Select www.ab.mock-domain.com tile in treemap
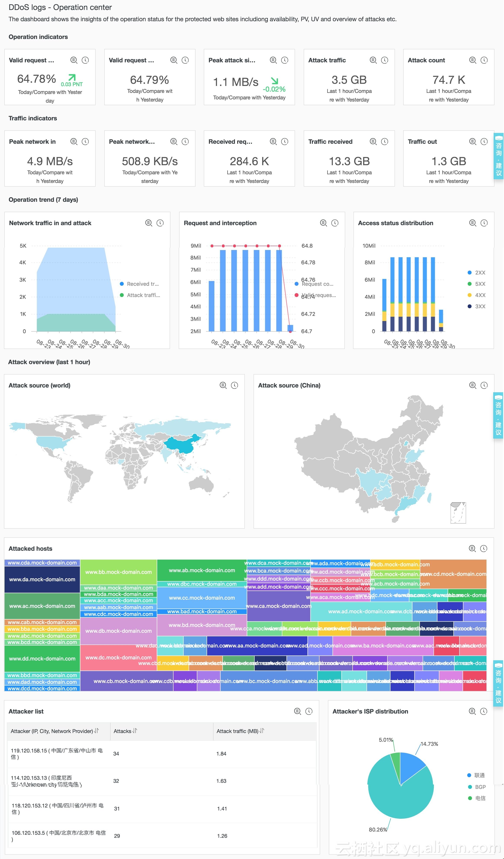 click(x=202, y=570)
